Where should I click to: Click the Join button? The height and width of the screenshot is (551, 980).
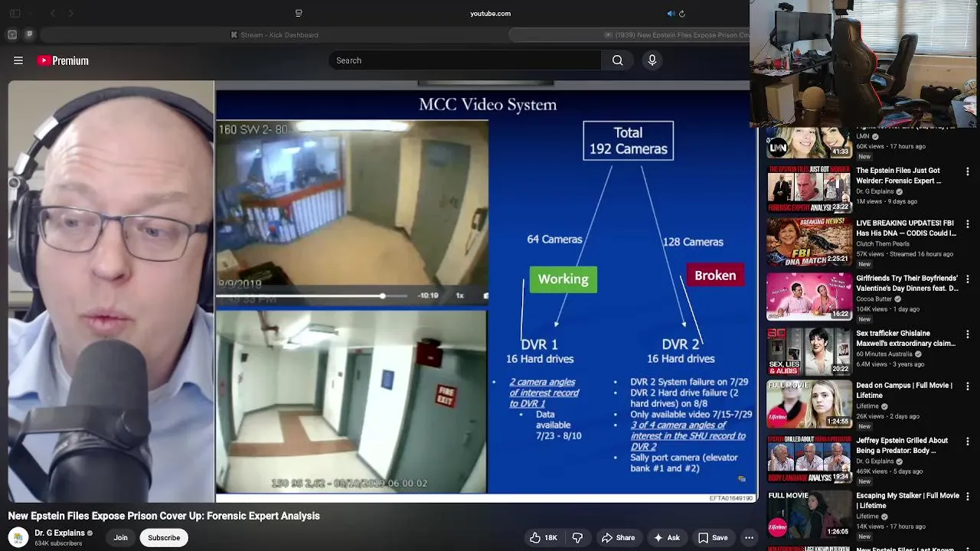[x=121, y=538]
